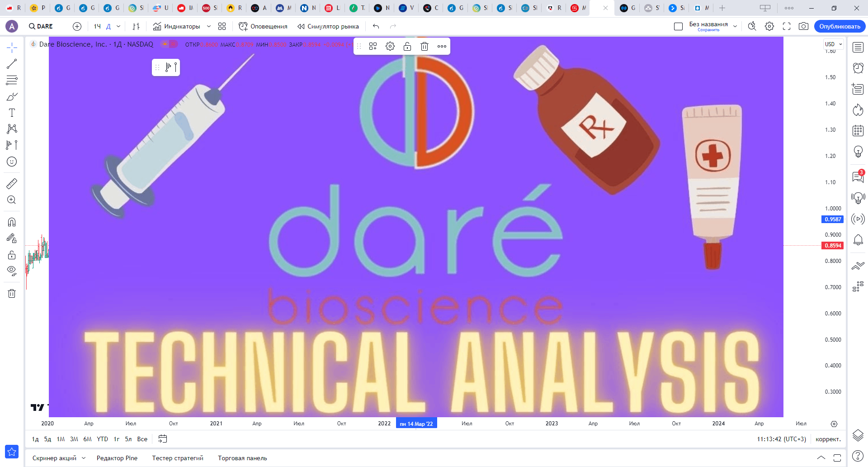Toggle fullscreen mode
Screen dimensions: 868x467
787,26
